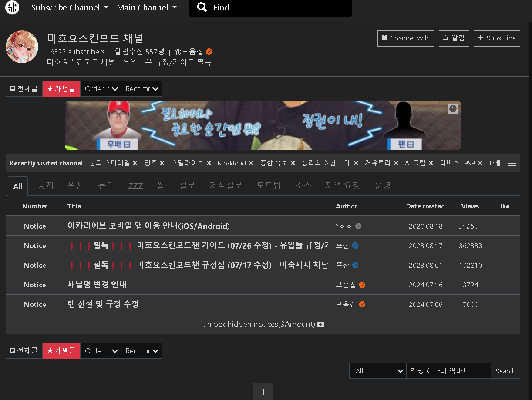Click the top 전체글 button

(24, 89)
